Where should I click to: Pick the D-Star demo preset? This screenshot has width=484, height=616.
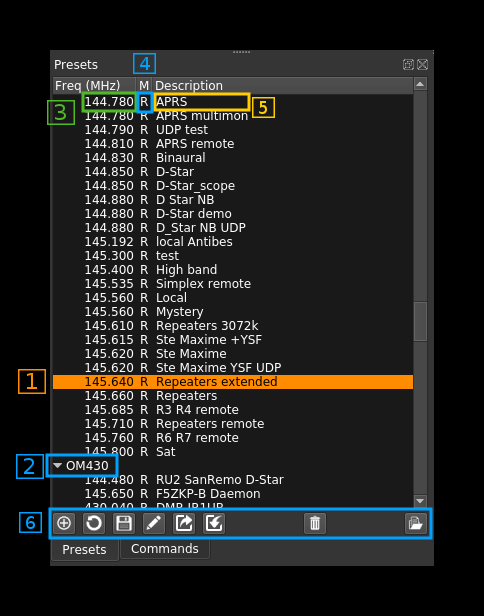(233, 214)
